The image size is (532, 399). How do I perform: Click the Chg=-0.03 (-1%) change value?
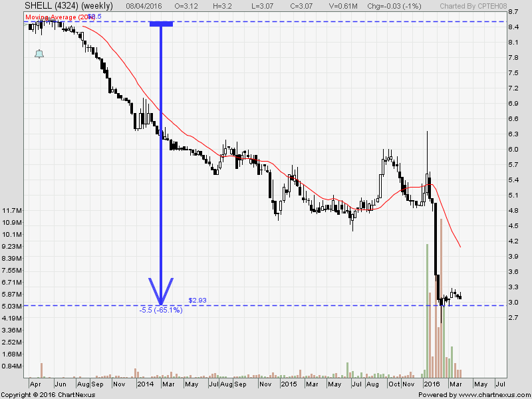(x=394, y=6)
